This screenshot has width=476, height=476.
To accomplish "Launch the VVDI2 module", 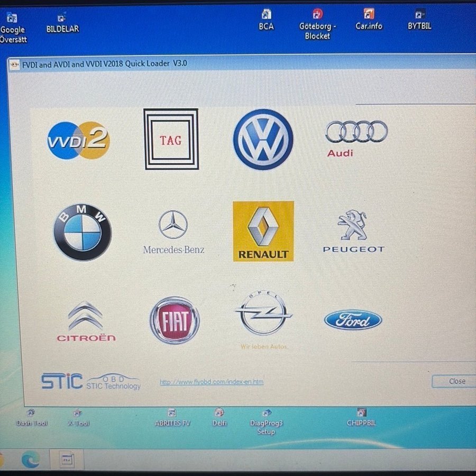I will click(x=78, y=140).
